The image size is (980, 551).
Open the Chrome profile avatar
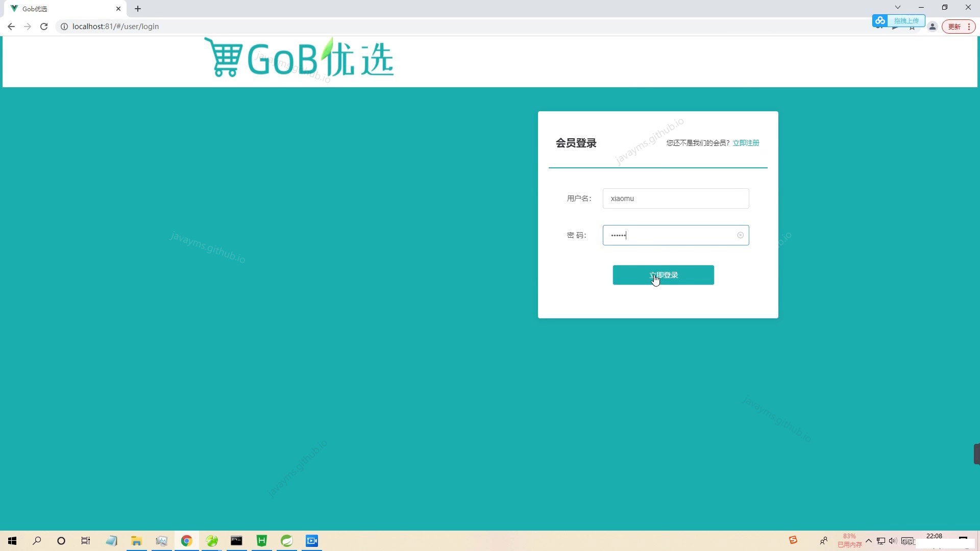click(x=933, y=27)
